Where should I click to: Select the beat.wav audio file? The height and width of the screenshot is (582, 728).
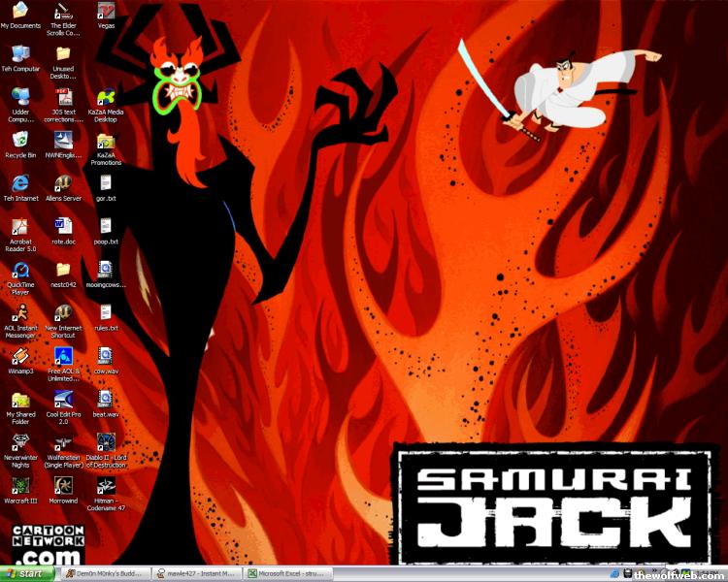(106, 399)
